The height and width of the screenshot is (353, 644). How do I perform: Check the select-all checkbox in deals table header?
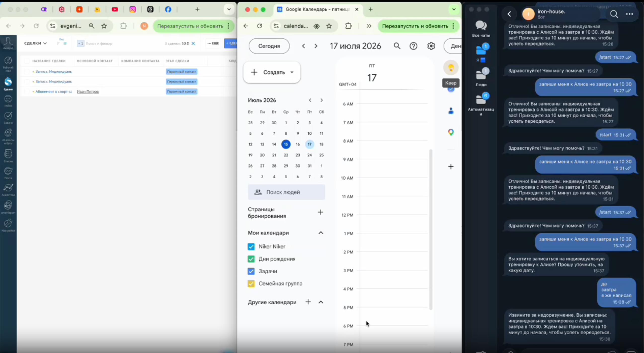pyautogui.click(x=27, y=61)
